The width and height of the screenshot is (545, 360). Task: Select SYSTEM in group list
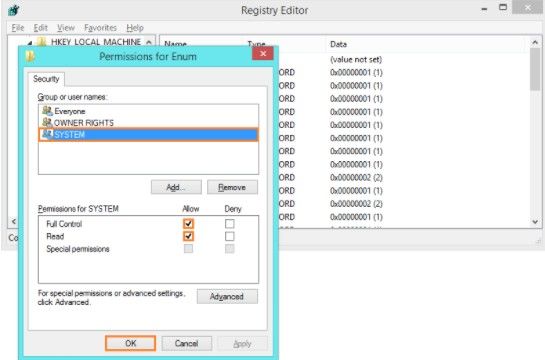click(x=148, y=134)
